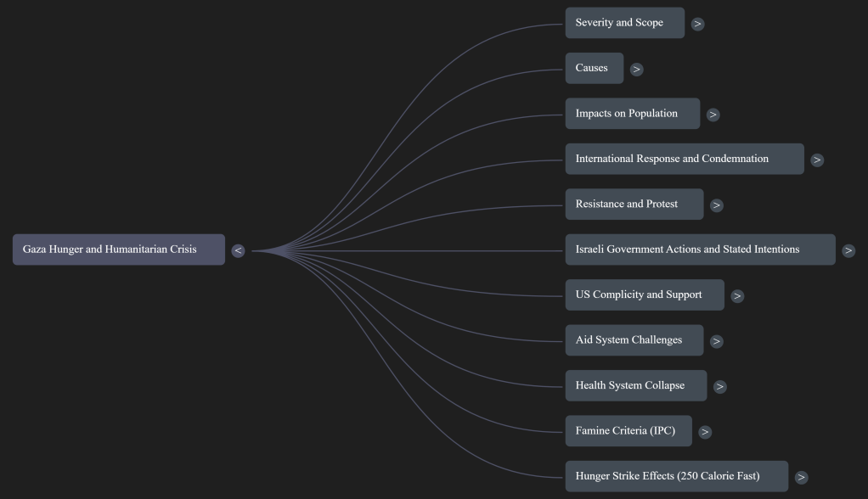
Task: Select Hunger Strike Effects (250 Calorie Fast) node
Action: [x=676, y=476]
